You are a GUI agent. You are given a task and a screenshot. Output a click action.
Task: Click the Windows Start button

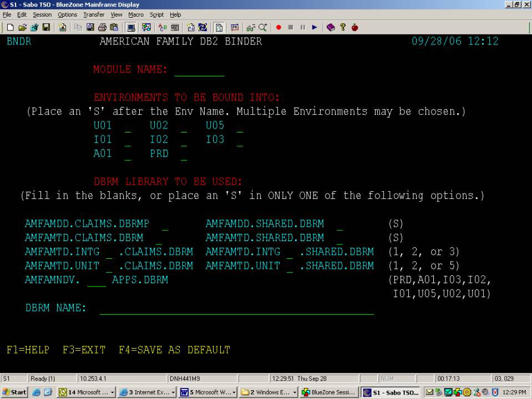[x=14, y=392]
